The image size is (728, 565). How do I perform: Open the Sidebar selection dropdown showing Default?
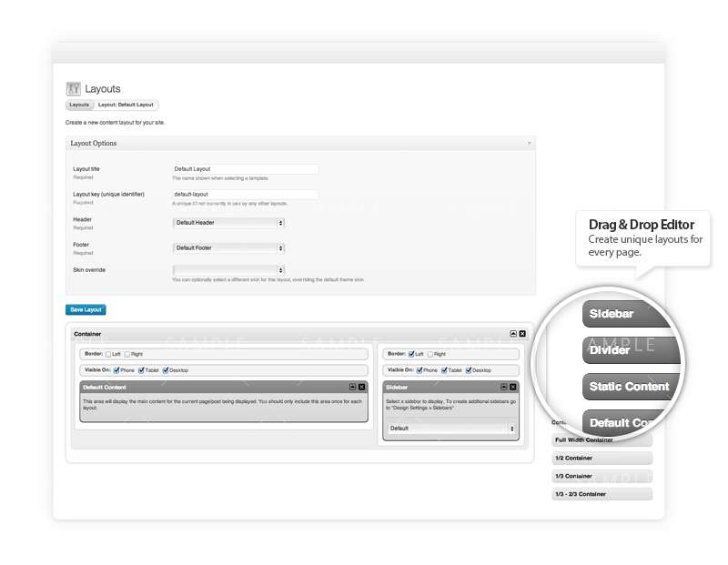point(451,428)
